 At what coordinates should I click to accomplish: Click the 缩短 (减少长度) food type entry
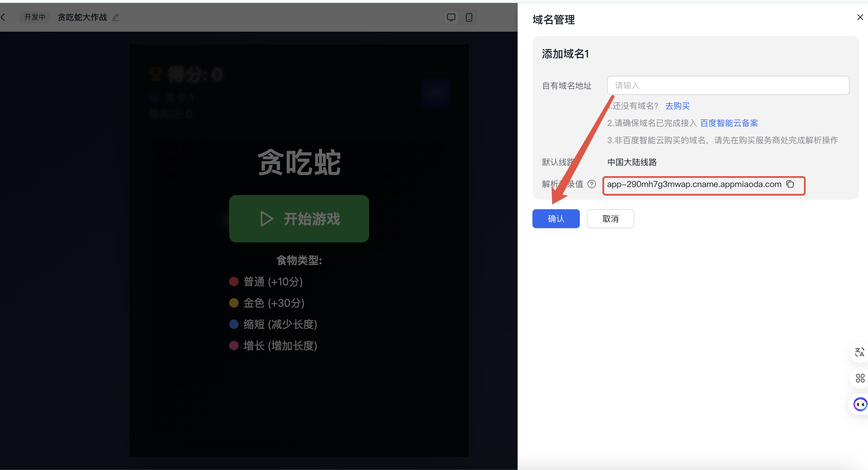(x=273, y=324)
